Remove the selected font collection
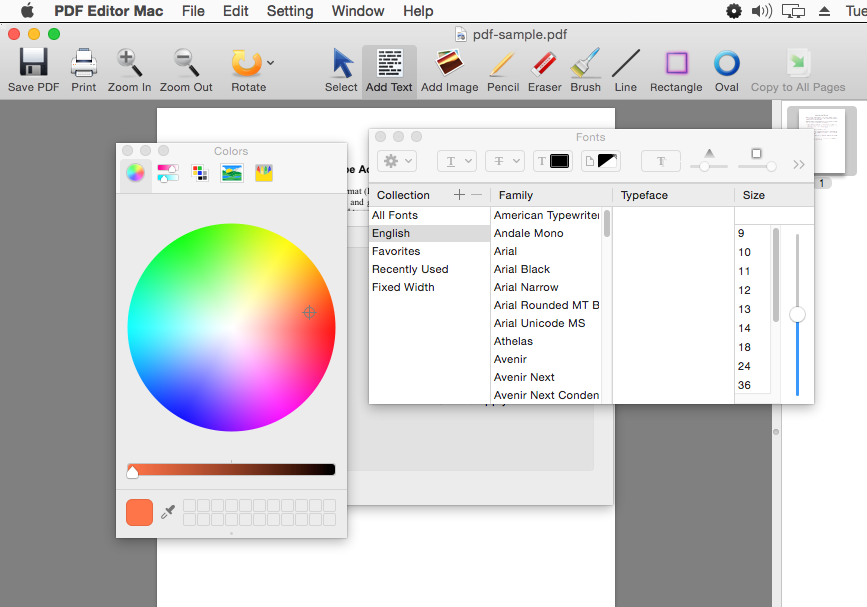The image size is (867, 607). pos(477,195)
